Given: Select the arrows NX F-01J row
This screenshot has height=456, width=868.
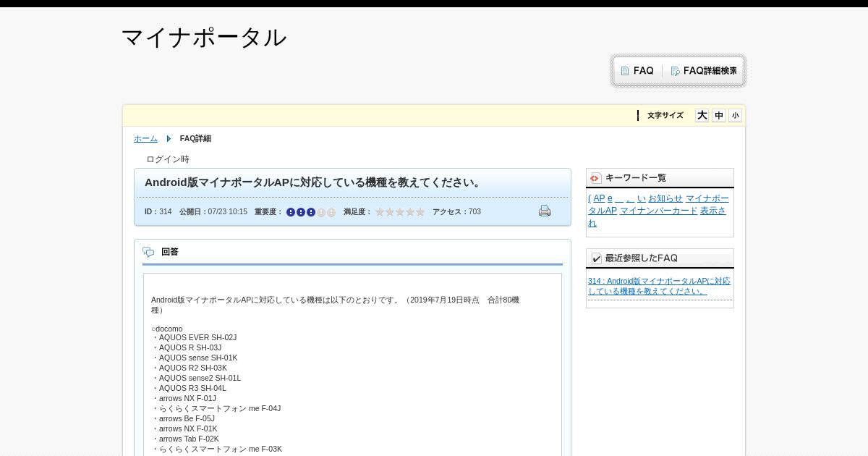Looking at the screenshot, I should tap(184, 398).
